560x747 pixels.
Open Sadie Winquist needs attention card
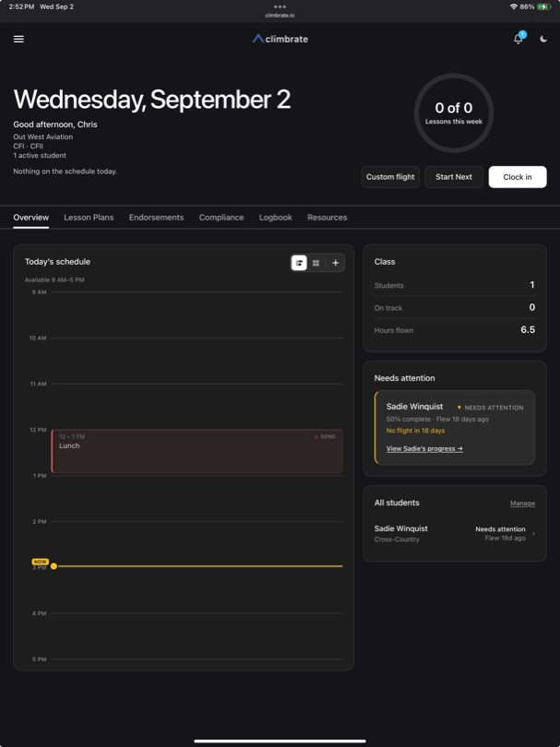(x=455, y=427)
